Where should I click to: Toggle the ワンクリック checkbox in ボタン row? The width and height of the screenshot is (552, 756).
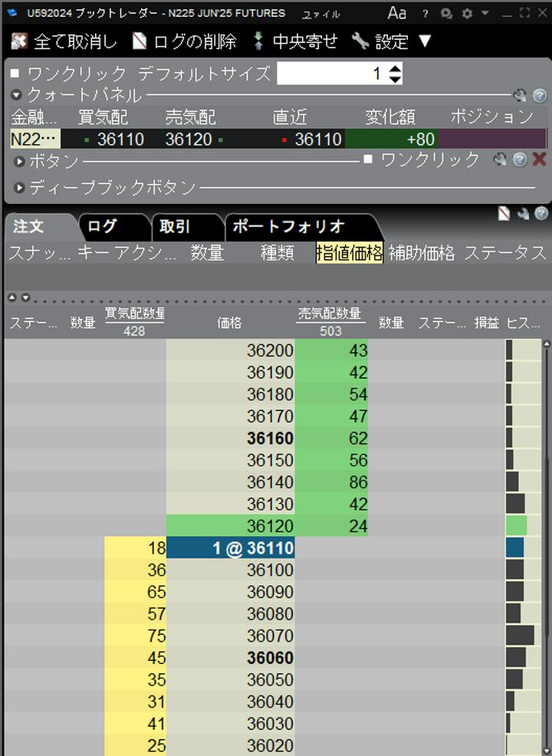[369, 159]
